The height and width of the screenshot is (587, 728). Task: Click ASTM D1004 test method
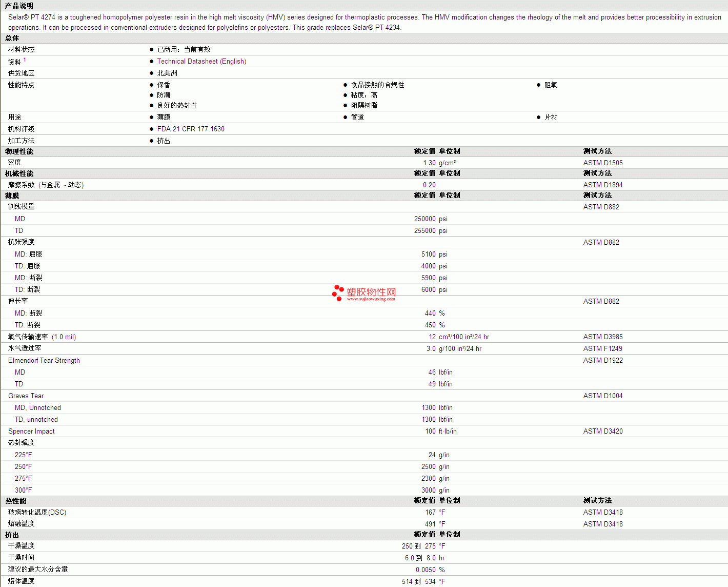click(603, 396)
